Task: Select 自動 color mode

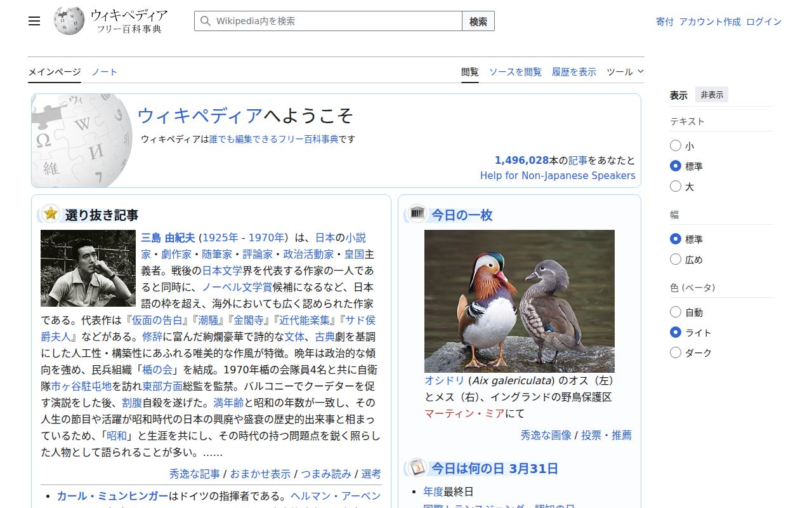Action: point(676,312)
